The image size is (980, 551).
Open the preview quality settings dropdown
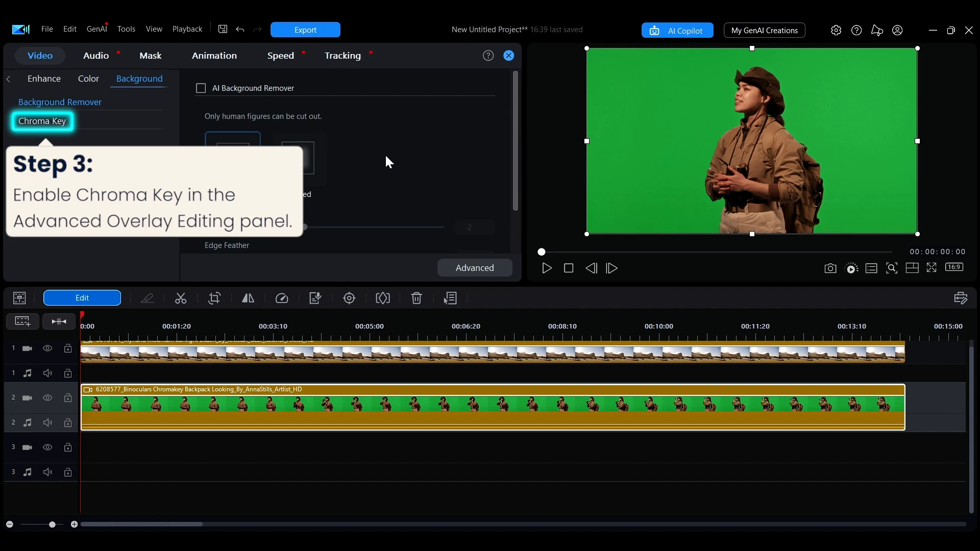(x=852, y=268)
